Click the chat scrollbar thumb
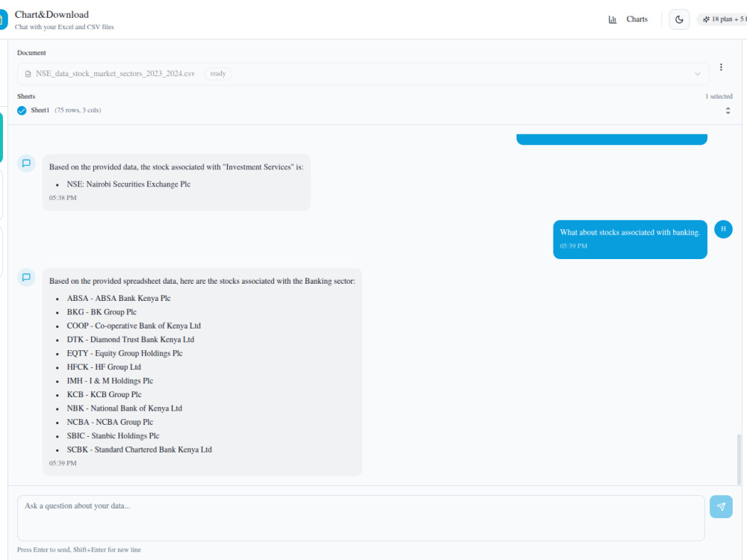 (739, 459)
